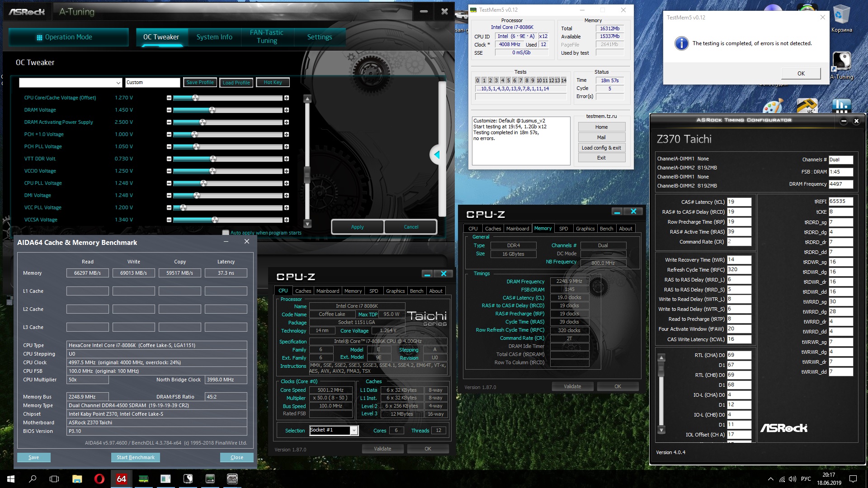Click OK in the TestMem5 completion dialog
This screenshot has height=488, width=868.
pyautogui.click(x=801, y=73)
